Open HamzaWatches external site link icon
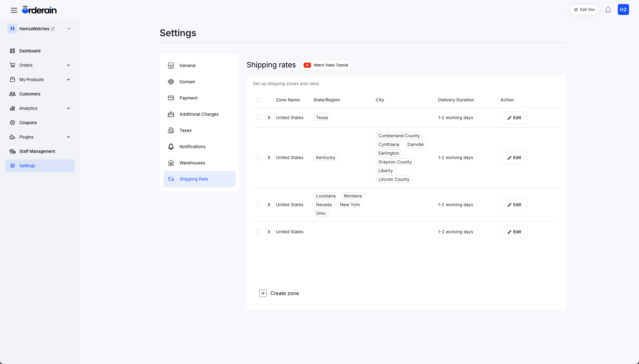 coord(53,29)
